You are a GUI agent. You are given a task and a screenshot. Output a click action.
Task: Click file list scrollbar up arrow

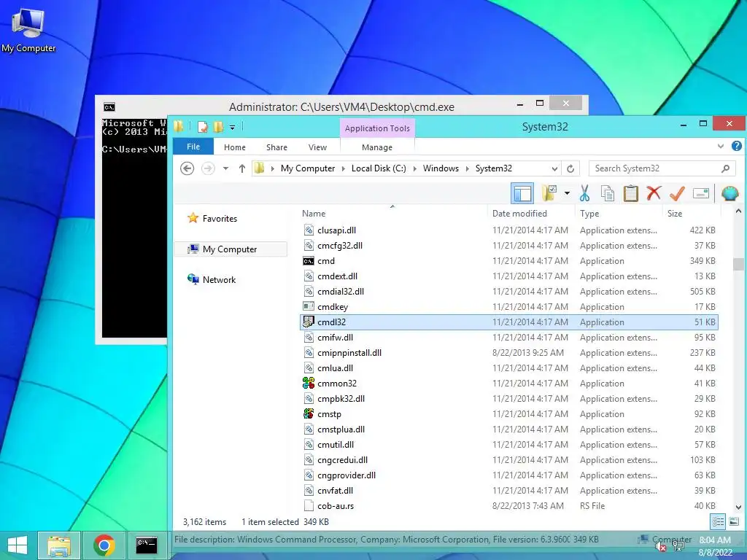(738, 211)
